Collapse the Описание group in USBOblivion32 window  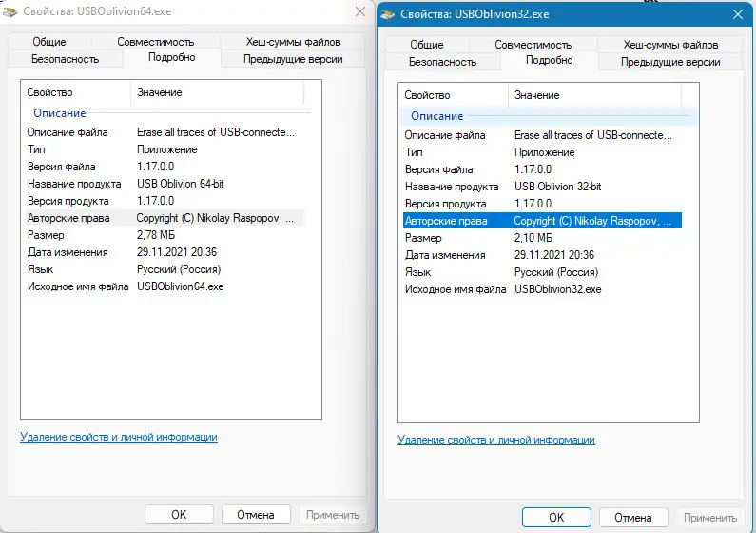click(x=436, y=116)
